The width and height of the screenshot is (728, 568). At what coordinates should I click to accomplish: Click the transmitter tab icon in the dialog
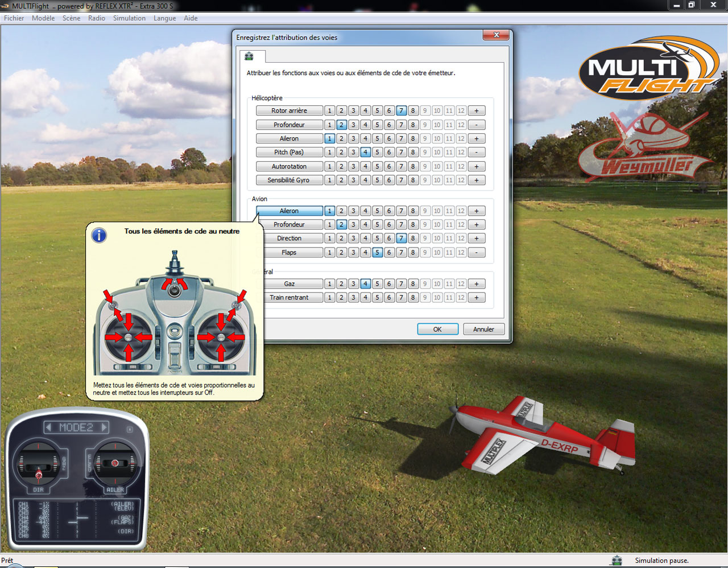coord(249,56)
